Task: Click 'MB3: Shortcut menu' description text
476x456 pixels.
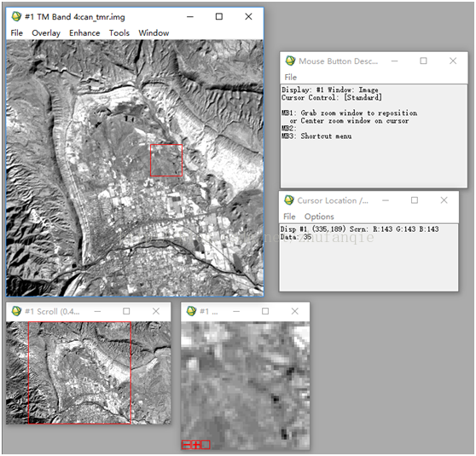Action: [x=316, y=136]
